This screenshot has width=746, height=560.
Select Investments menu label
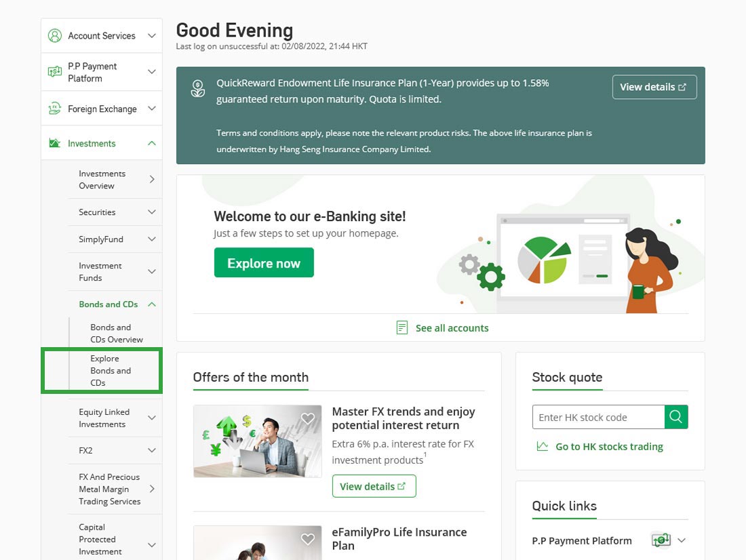(92, 143)
